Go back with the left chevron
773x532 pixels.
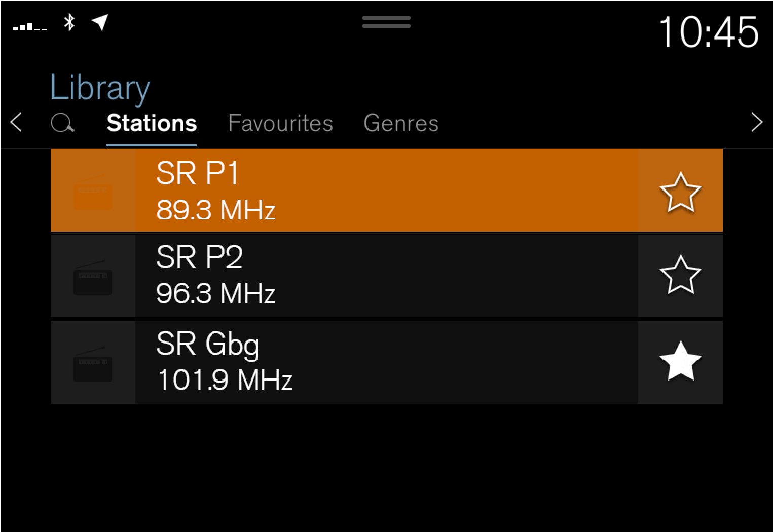tap(17, 123)
